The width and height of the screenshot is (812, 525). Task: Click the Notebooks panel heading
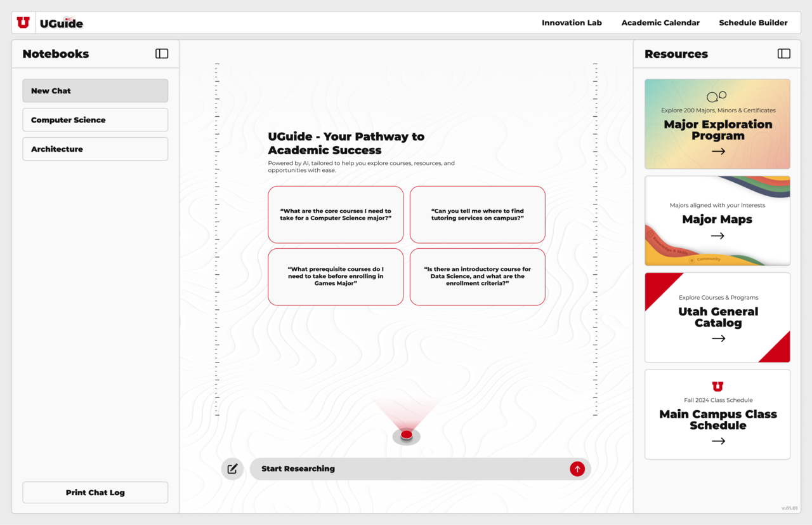coord(56,54)
